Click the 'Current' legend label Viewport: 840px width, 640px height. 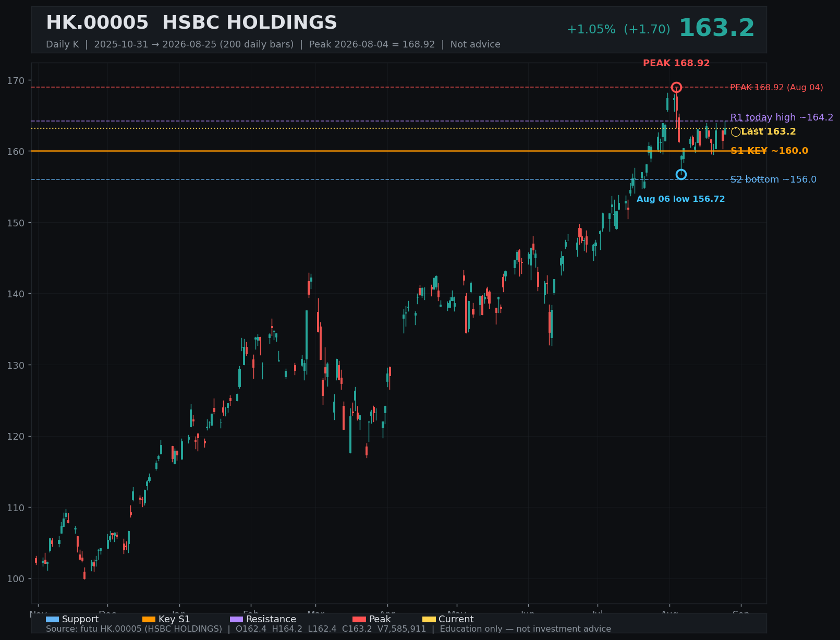pos(456,619)
